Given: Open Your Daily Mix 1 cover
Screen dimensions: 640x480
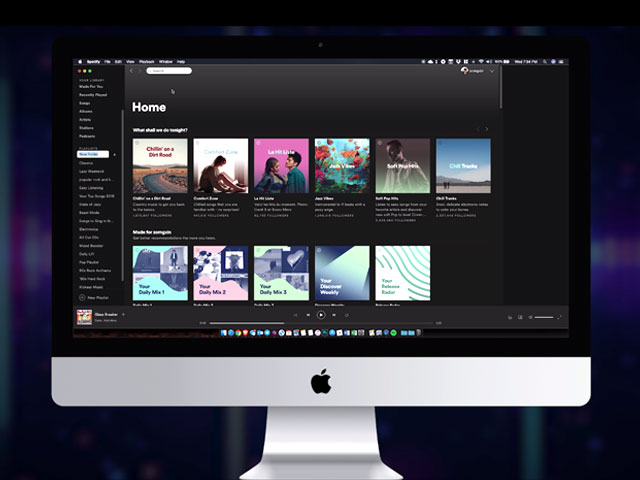Looking at the screenshot, I should pos(160,273).
